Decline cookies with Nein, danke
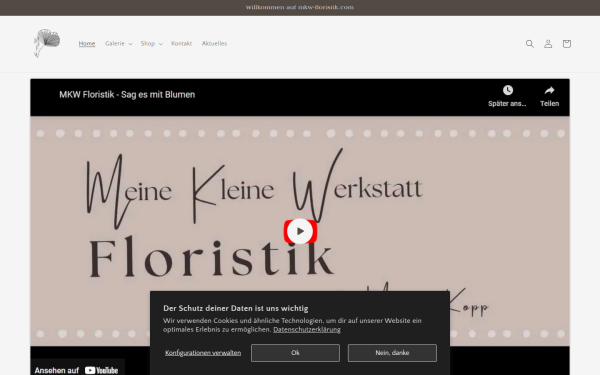The width and height of the screenshot is (600, 375). [392, 353]
